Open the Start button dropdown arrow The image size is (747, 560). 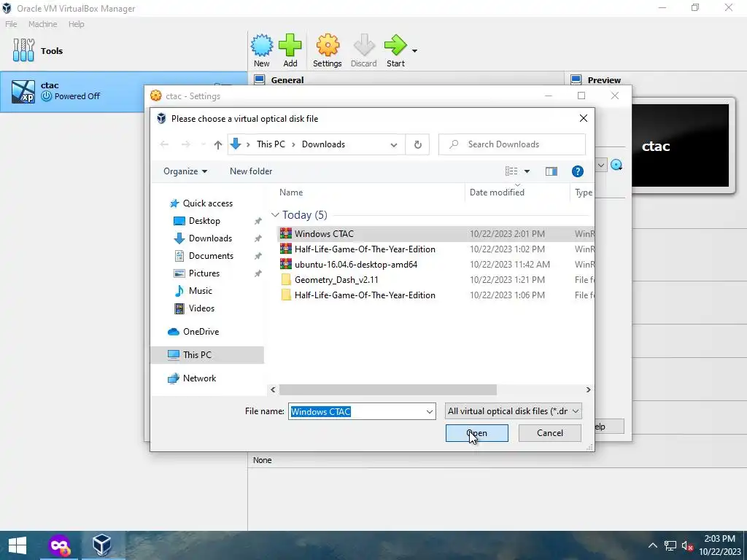[414, 51]
